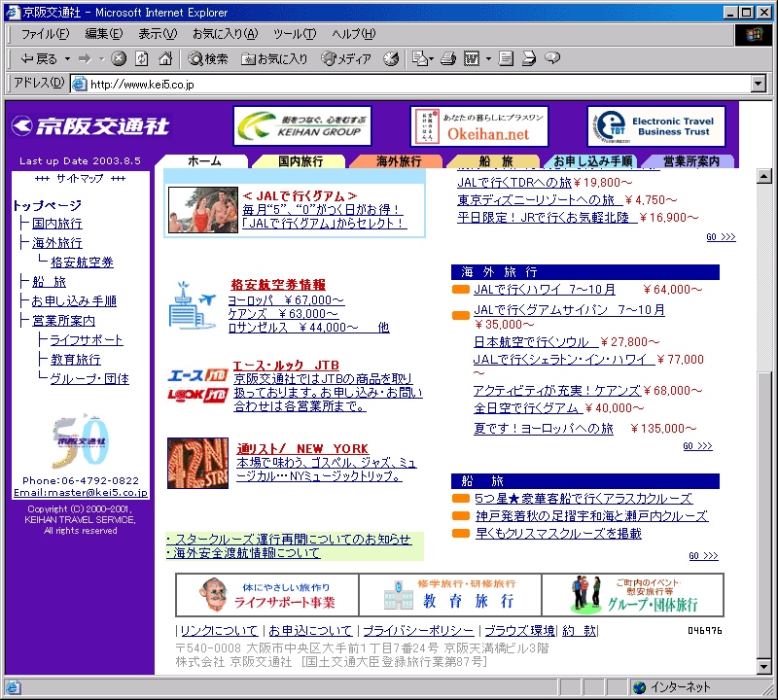Open the お気に入り (Favorites) menu
The image size is (778, 700).
coord(226,34)
